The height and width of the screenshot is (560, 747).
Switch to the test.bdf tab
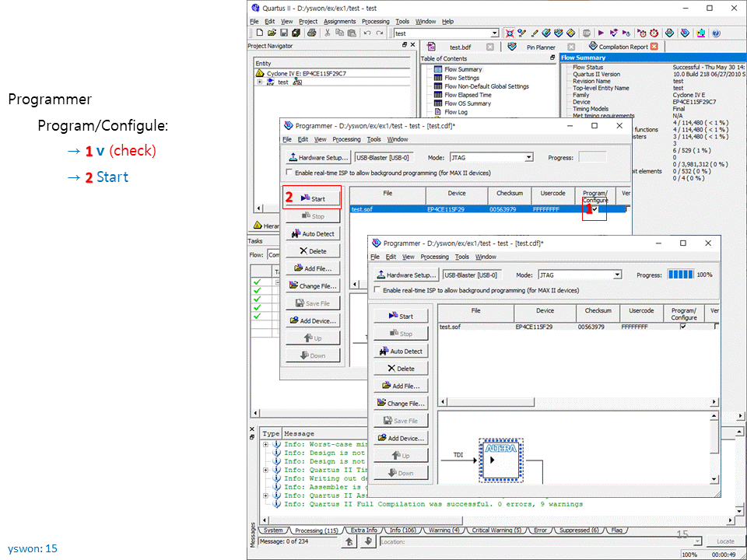click(x=460, y=47)
